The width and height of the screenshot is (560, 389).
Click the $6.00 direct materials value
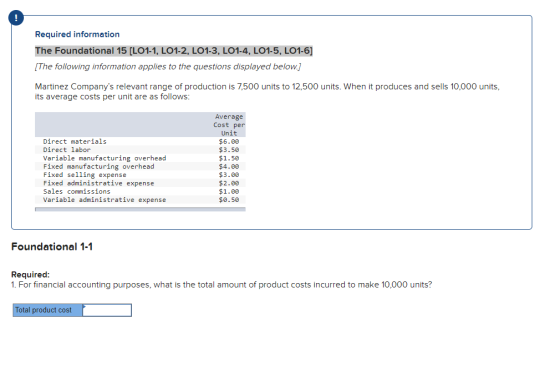[x=229, y=141]
